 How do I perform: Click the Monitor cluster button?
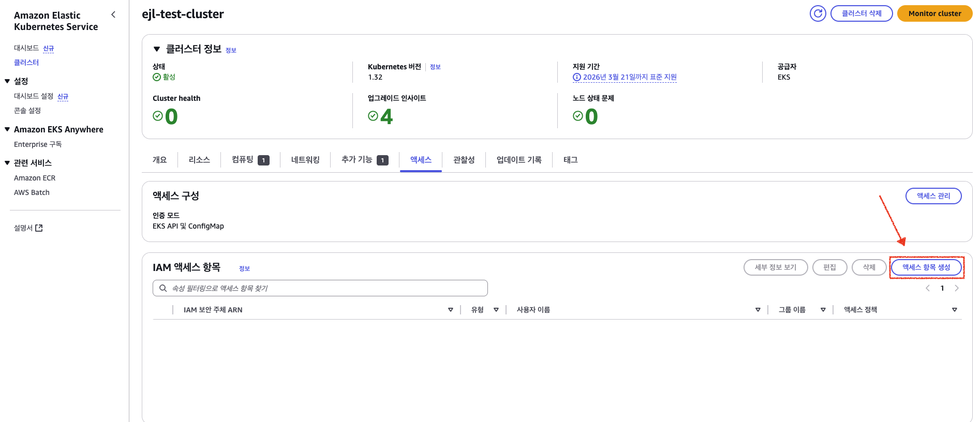pos(934,13)
